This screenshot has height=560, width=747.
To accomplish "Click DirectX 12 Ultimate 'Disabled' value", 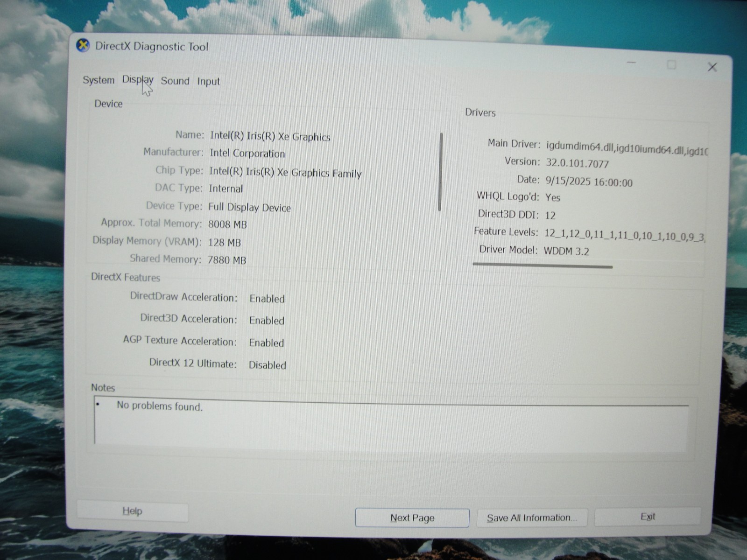I will (267, 365).
